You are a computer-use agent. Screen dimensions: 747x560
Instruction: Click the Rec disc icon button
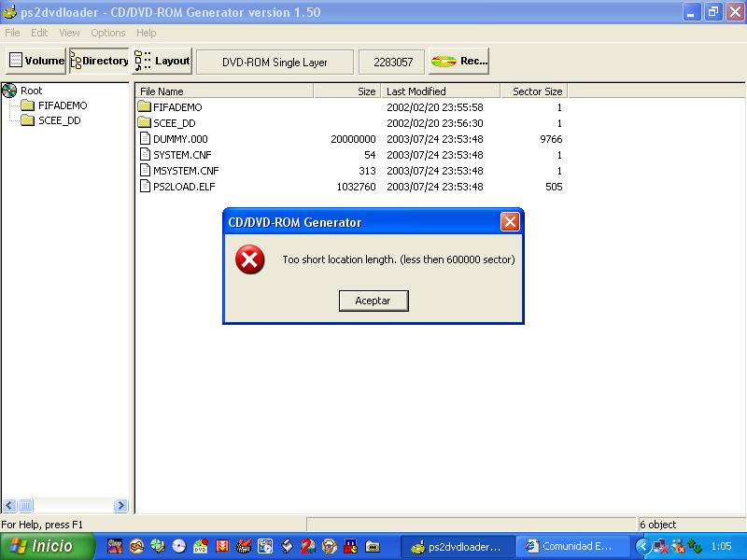[458, 62]
